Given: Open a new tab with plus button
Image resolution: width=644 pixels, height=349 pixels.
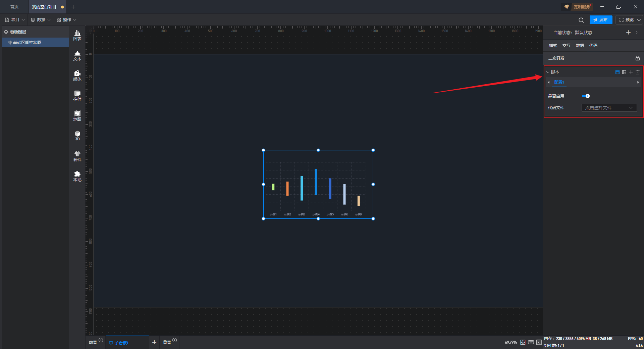Looking at the screenshot, I should 73,7.
